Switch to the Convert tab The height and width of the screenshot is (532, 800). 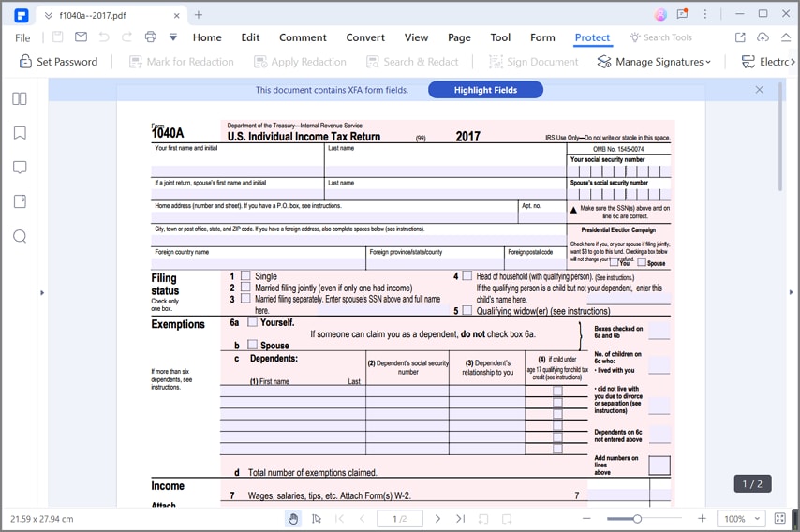(x=365, y=37)
